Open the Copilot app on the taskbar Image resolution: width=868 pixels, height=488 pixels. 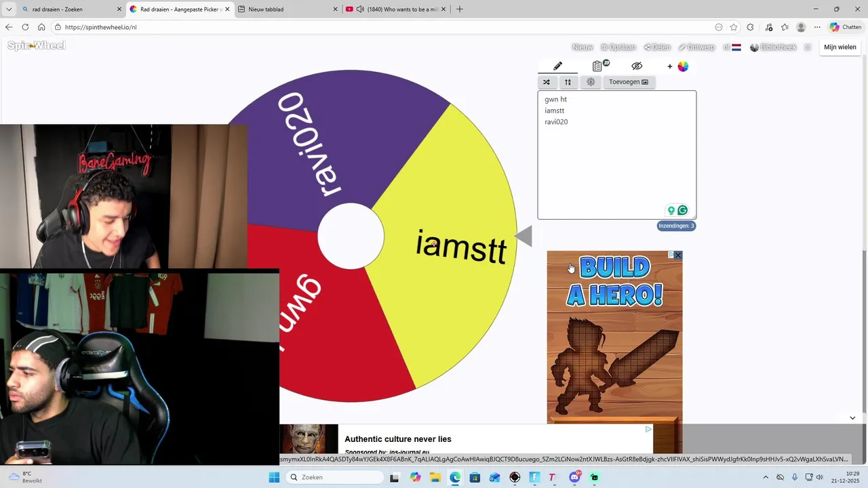(415, 477)
